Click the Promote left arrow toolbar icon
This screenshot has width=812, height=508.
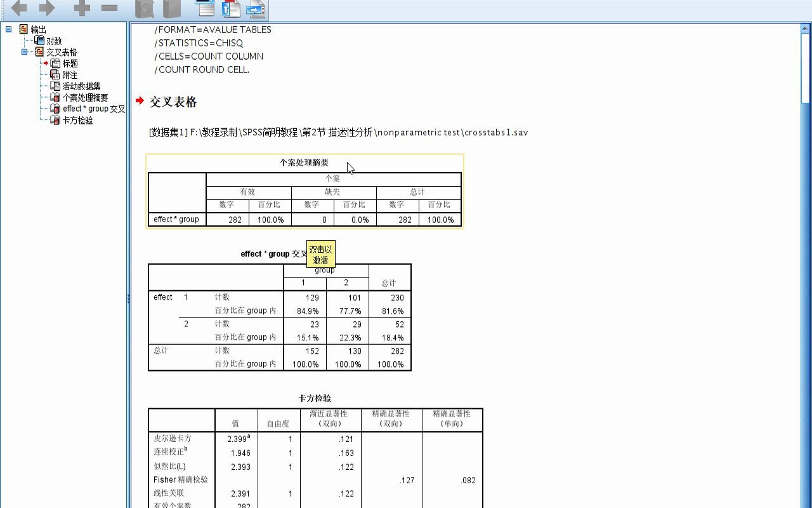pos(19,8)
